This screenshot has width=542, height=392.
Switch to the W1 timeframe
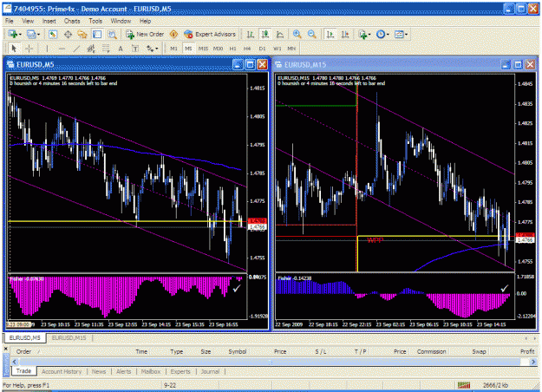tap(278, 49)
